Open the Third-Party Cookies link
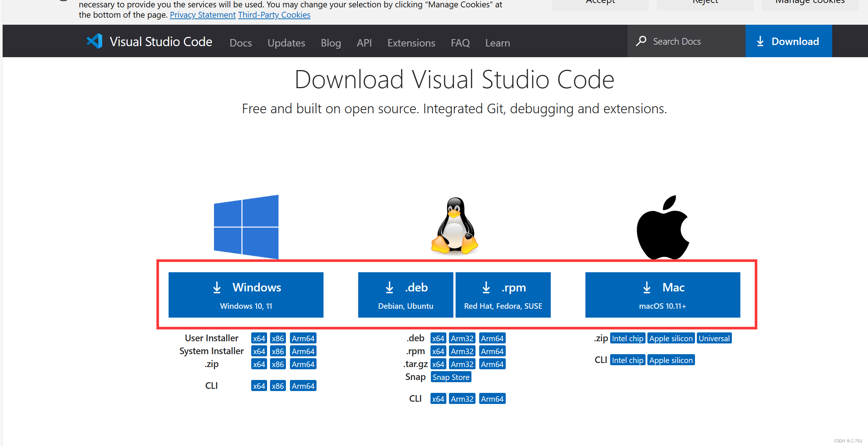Viewport: 868px width, 446px height. (274, 15)
